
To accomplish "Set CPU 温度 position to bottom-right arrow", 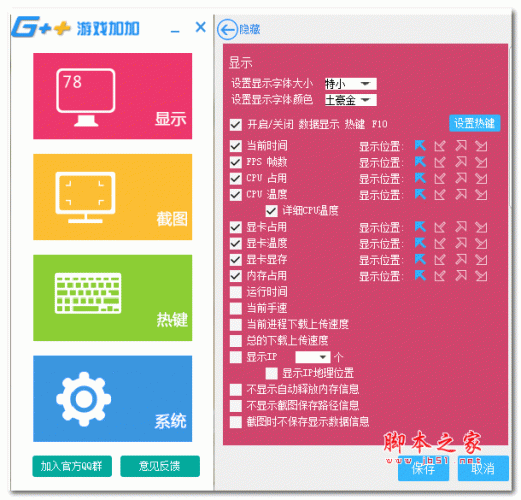I will pos(481,194).
